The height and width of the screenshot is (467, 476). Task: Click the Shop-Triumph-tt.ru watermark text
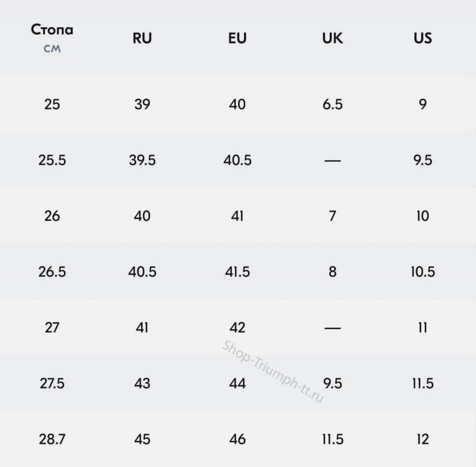pos(273,372)
